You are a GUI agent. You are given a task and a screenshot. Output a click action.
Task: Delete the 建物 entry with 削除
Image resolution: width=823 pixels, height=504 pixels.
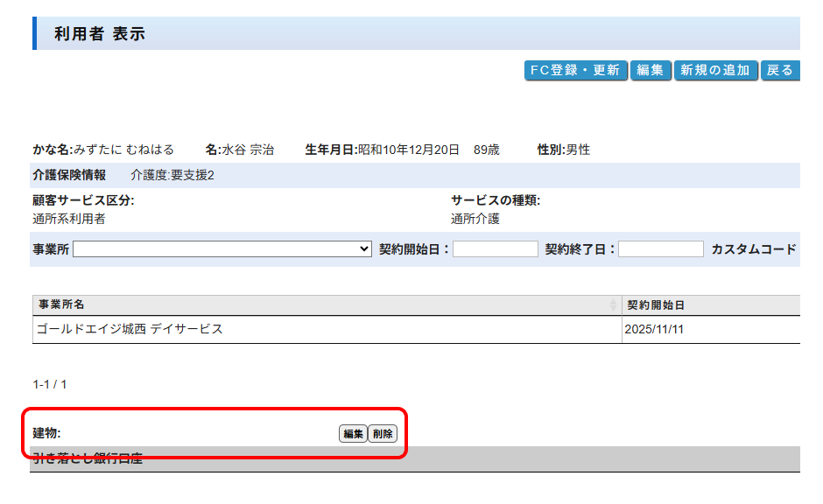[x=382, y=434]
